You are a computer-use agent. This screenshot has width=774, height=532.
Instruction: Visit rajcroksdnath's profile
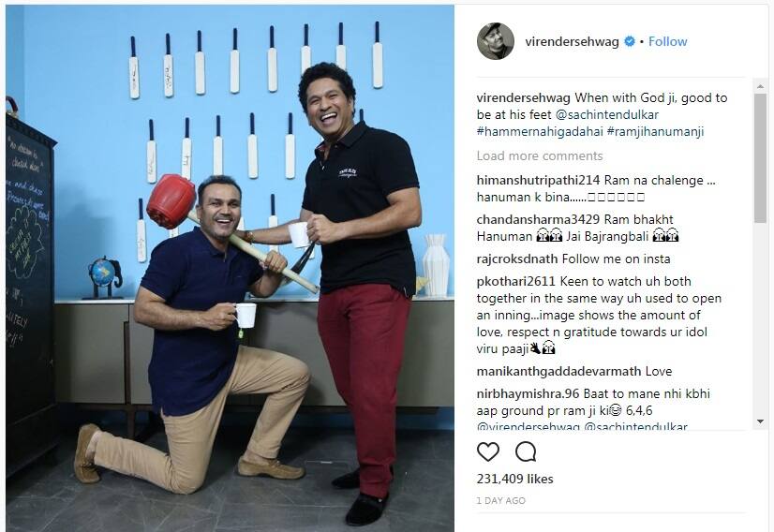pyautogui.click(x=517, y=259)
